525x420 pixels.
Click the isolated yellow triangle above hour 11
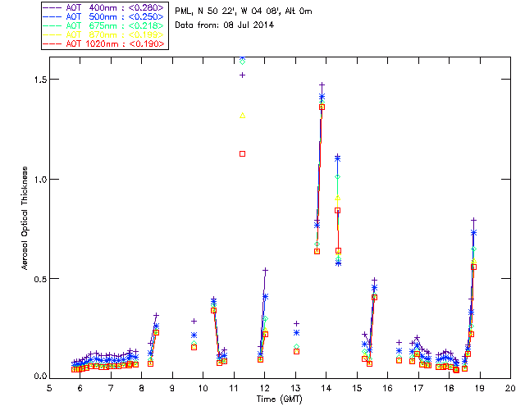pos(242,115)
